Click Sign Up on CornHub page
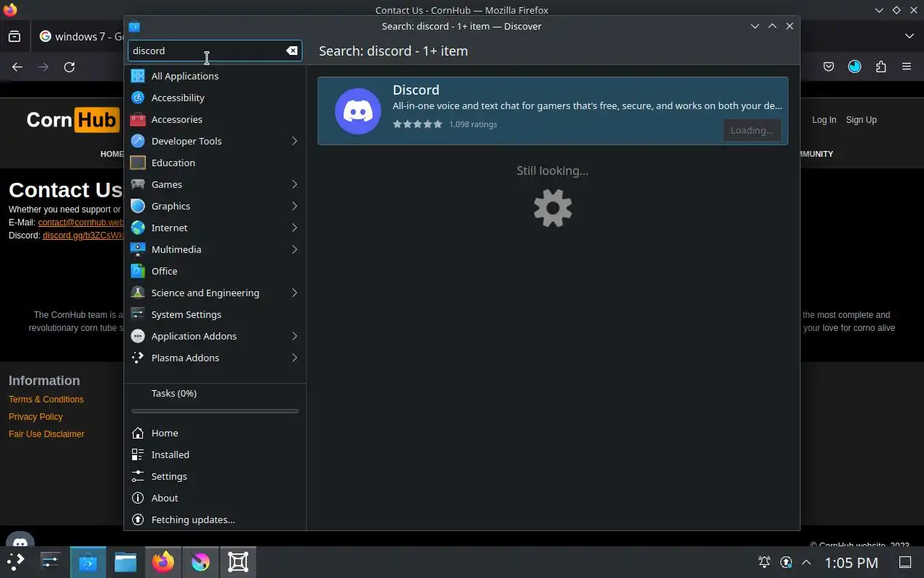 pyautogui.click(x=861, y=120)
